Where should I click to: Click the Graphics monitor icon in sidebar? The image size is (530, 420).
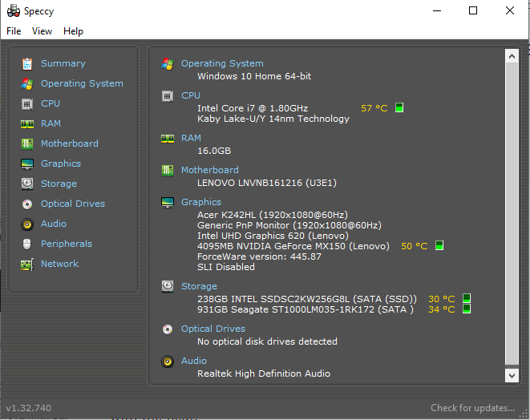tap(27, 164)
